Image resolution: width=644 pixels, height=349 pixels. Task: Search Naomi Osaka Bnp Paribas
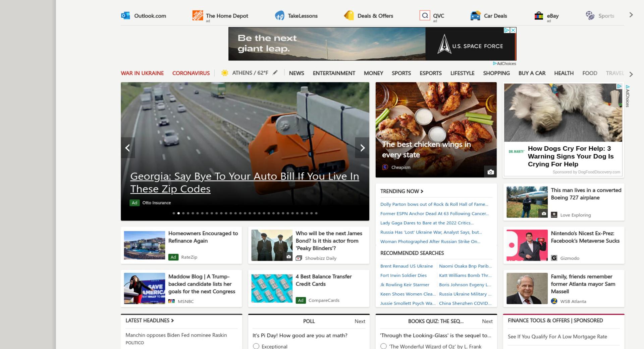[465, 266]
